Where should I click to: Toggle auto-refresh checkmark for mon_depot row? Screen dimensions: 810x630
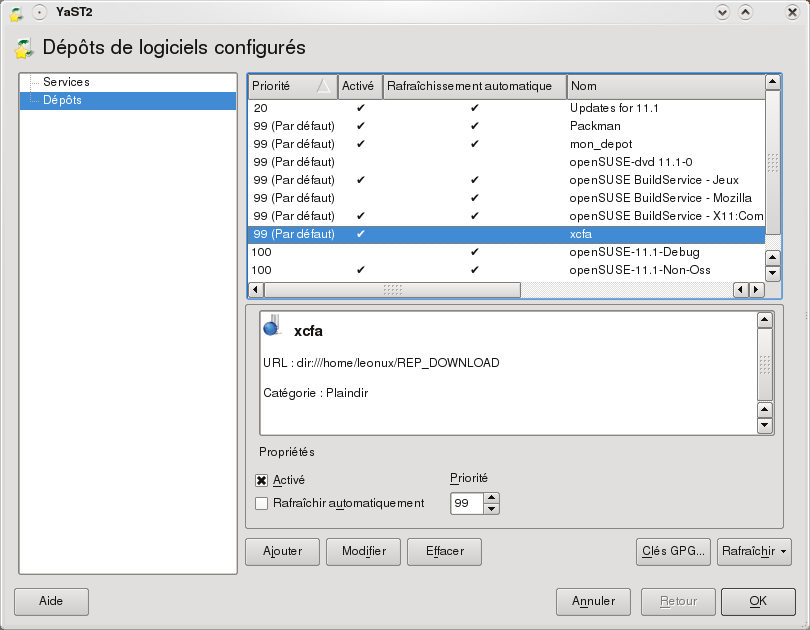[x=474, y=144]
